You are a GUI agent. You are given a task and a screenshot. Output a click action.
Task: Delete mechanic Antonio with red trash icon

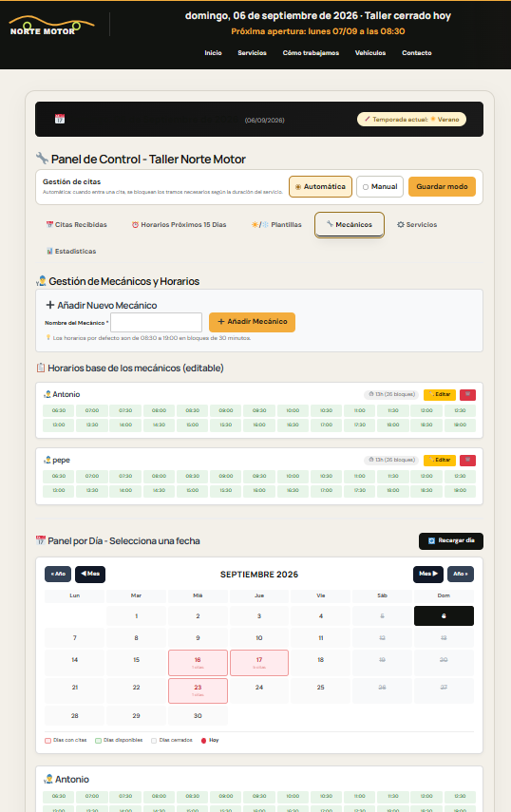(x=467, y=395)
